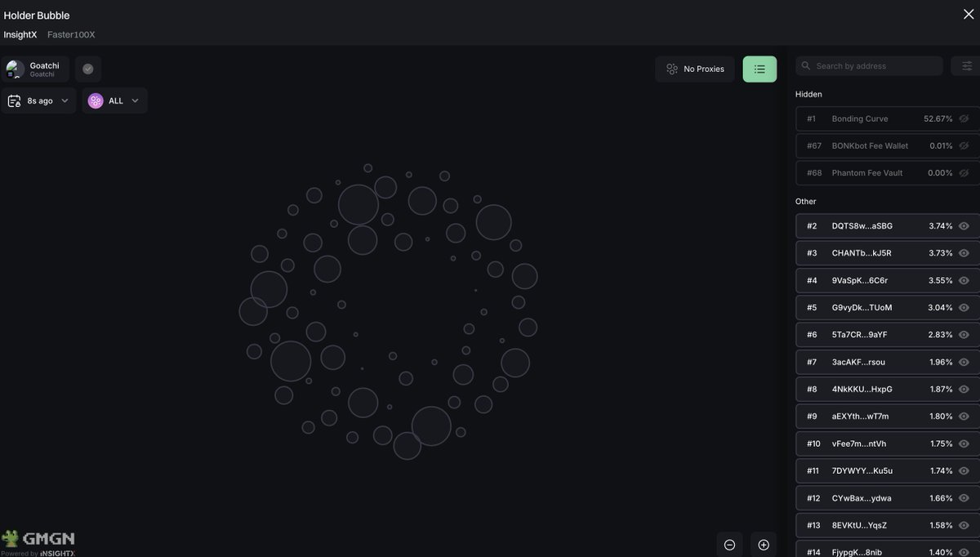Hide holder #10 vFee7m...ntVh
Screen dimensions: 980x557
coord(964,443)
